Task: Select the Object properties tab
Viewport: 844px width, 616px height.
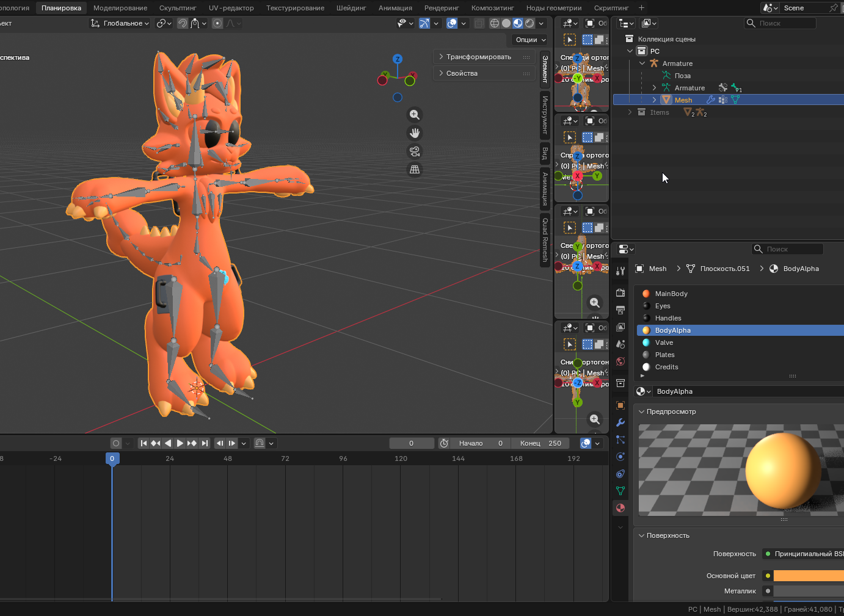Action: (620, 405)
